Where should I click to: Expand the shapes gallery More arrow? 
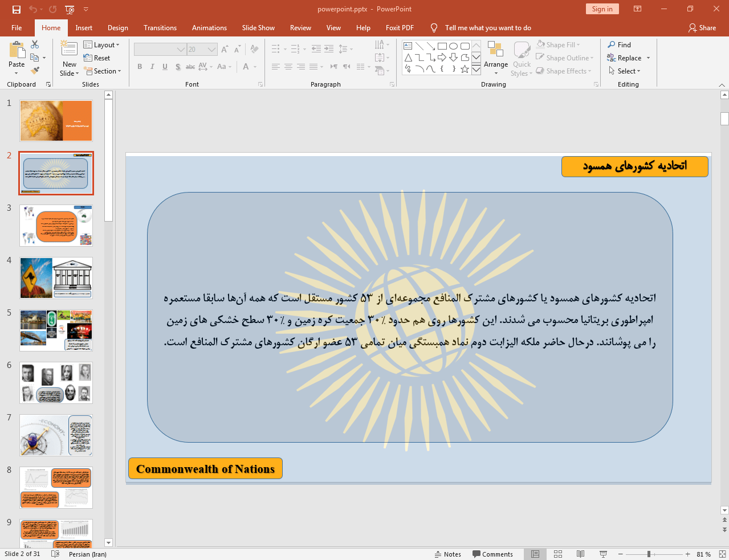476,70
